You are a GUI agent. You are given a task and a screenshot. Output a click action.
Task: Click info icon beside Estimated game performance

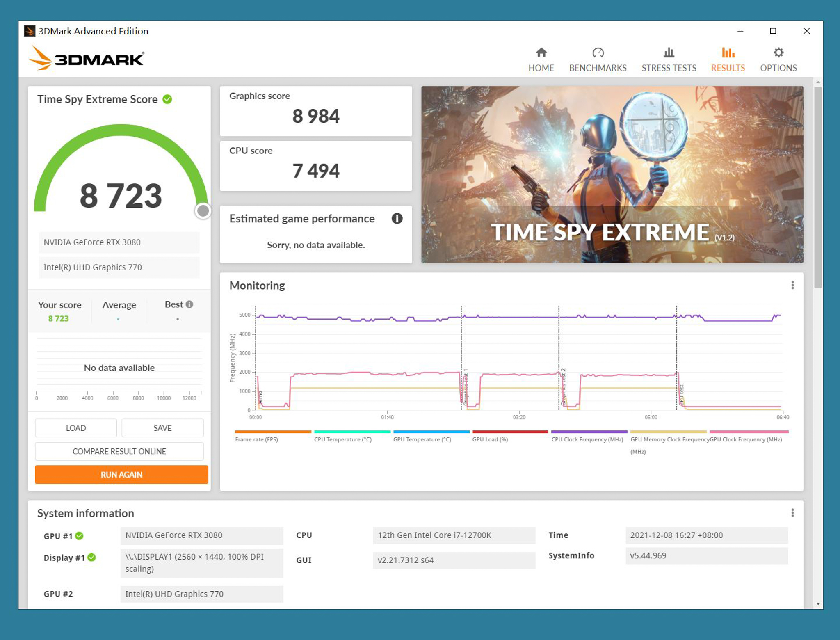(397, 218)
